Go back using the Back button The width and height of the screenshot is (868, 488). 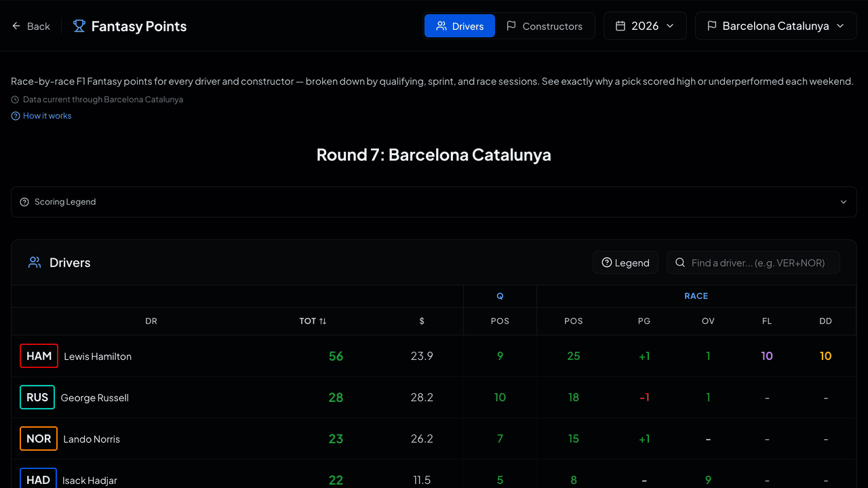click(31, 26)
